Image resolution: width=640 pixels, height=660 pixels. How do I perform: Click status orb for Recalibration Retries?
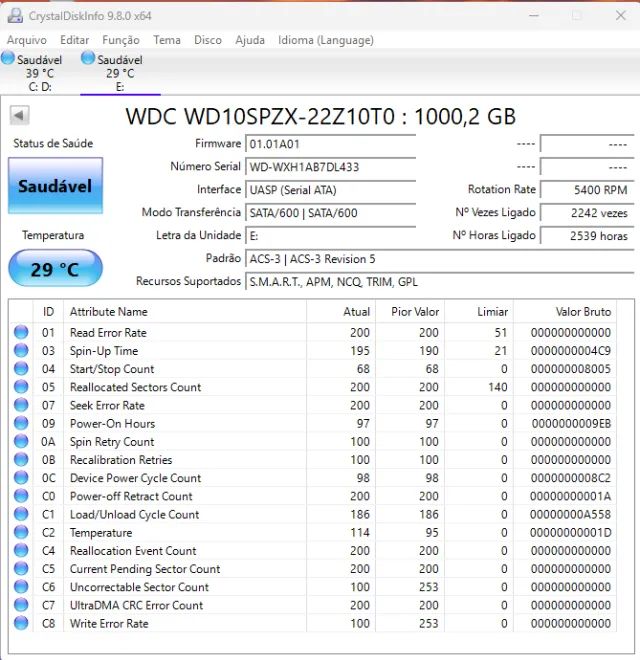coord(21,459)
